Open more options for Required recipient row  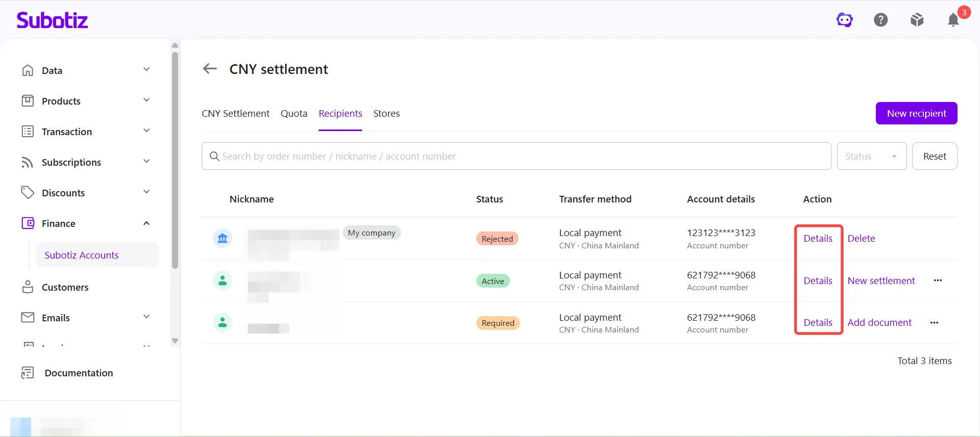coord(934,323)
